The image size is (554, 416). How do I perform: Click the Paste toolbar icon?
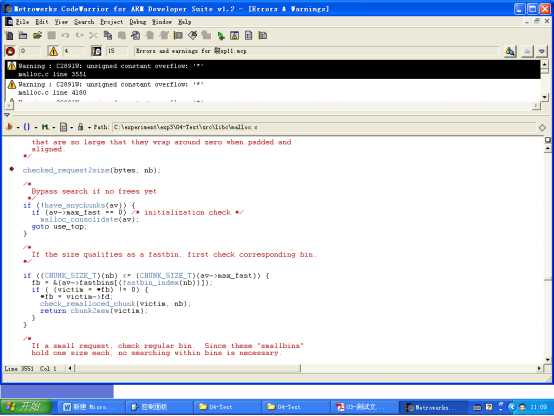[x=122, y=35]
